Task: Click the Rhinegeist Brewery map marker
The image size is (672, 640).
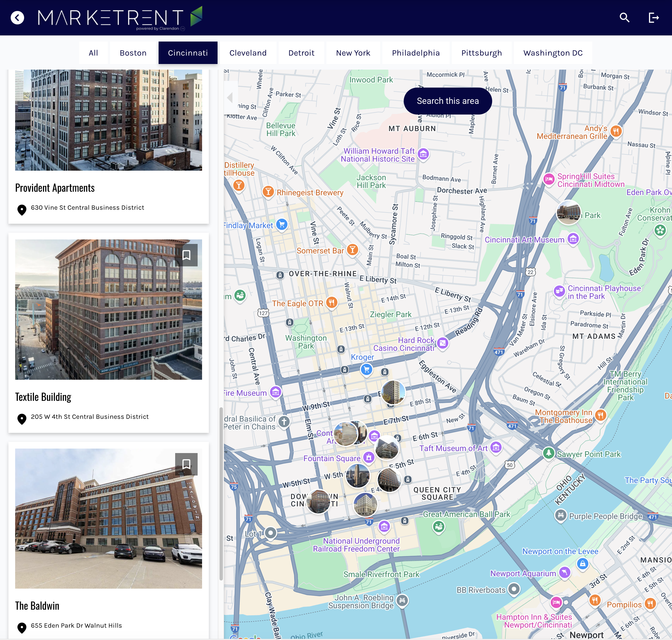Action: (268, 192)
